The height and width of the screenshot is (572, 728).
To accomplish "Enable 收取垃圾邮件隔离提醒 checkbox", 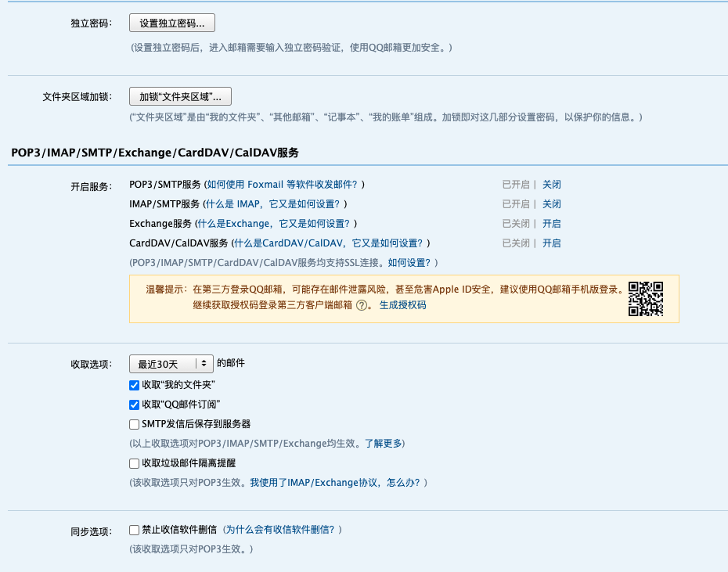I will point(134,463).
